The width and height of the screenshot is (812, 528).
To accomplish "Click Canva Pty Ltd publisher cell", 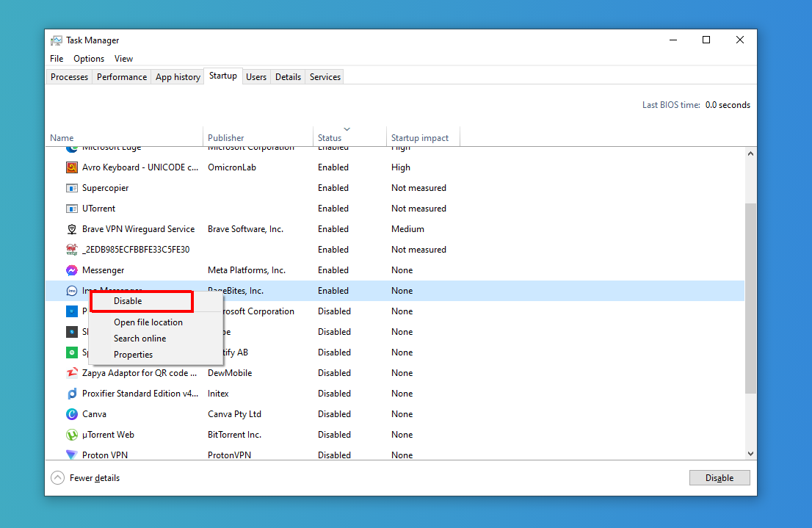I will 235,414.
